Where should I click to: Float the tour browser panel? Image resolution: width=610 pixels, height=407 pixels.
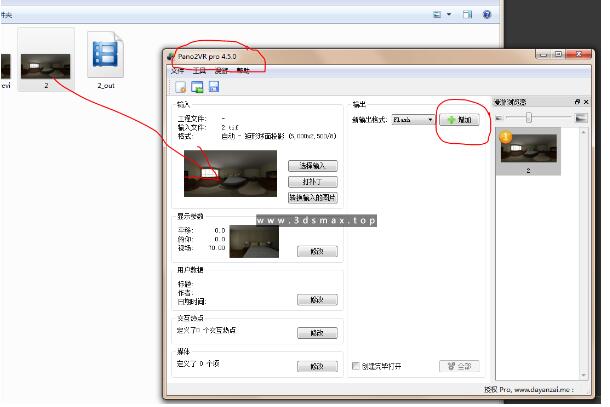[x=576, y=102]
